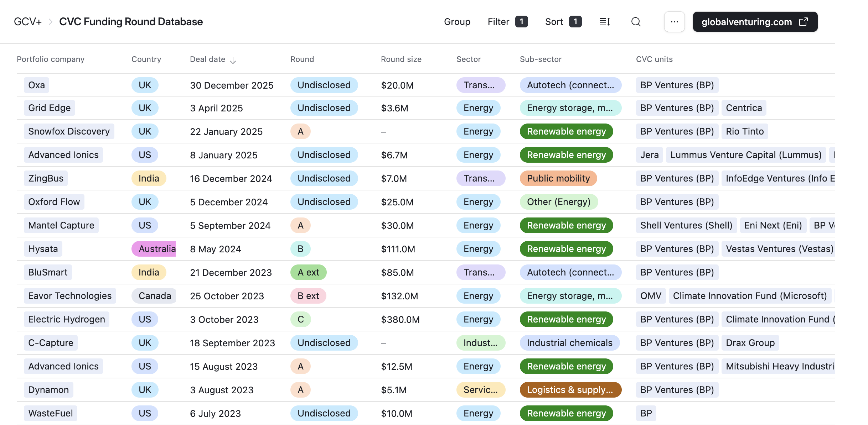
Task: Click the GCV+ breadcrumb link
Action: pos(28,22)
